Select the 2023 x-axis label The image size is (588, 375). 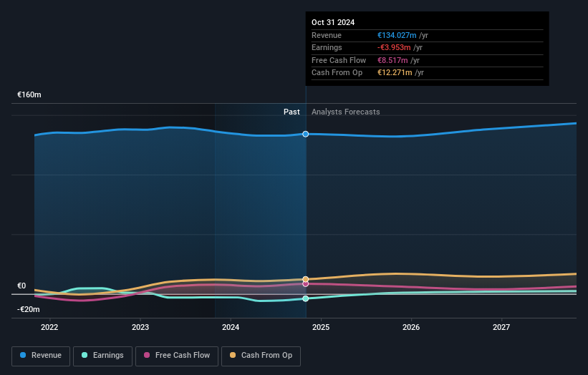140,327
